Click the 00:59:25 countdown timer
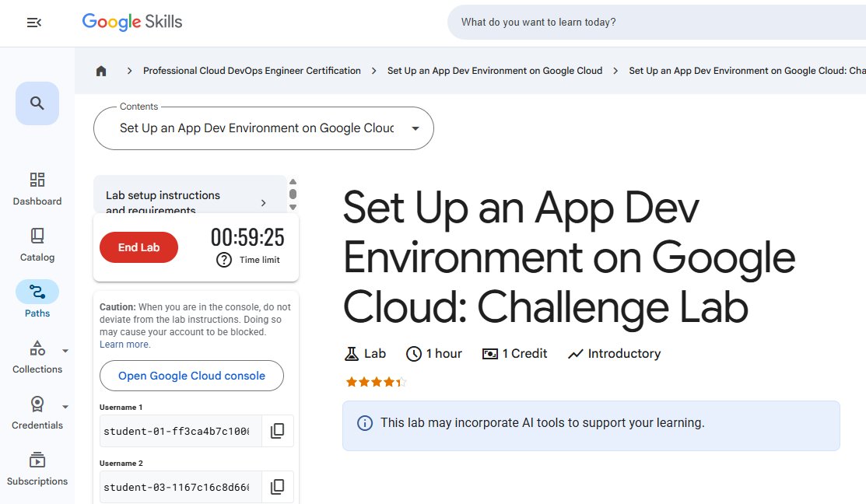 [x=247, y=237]
